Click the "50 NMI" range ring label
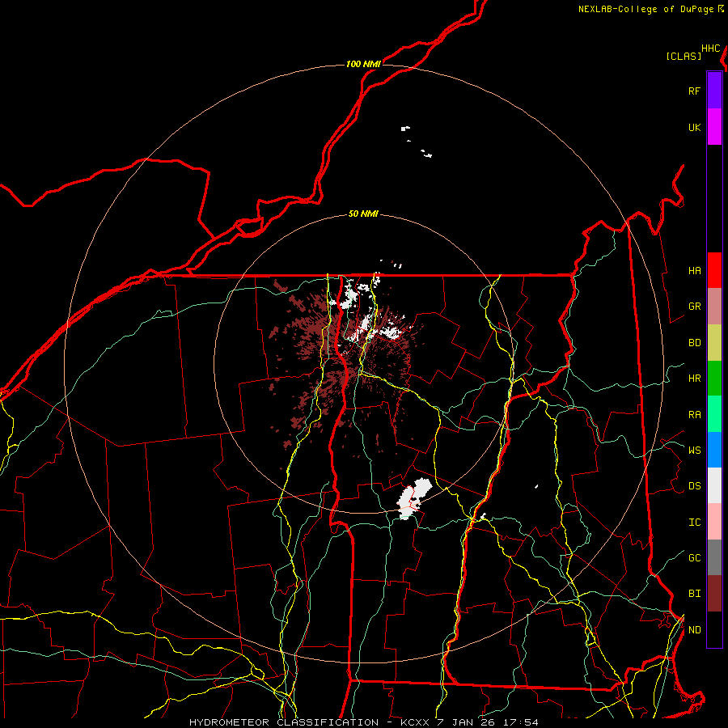This screenshot has height=728, width=728. click(x=363, y=214)
